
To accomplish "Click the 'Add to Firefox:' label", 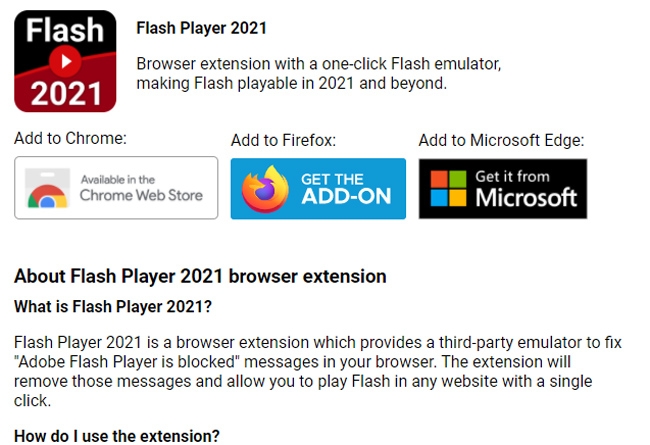I will click(283, 140).
